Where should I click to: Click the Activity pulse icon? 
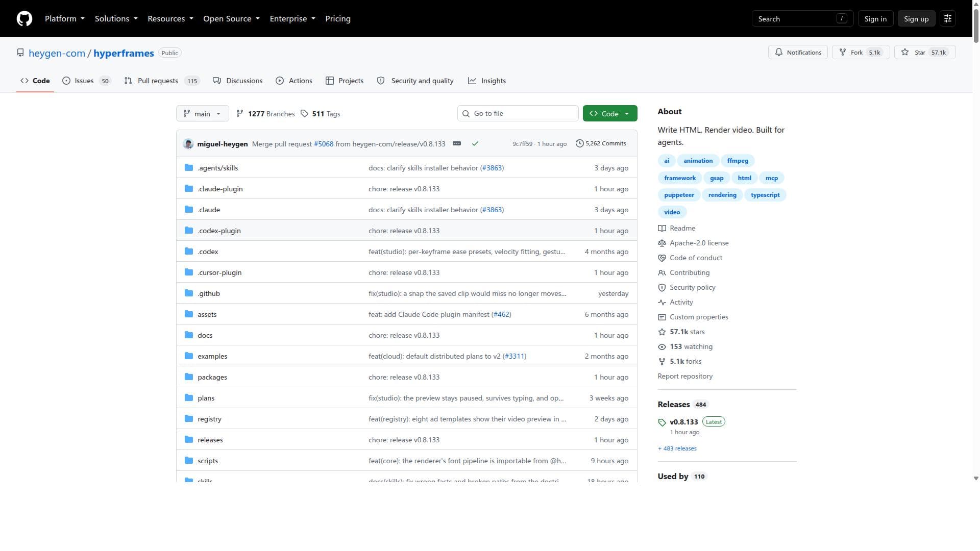pyautogui.click(x=662, y=303)
